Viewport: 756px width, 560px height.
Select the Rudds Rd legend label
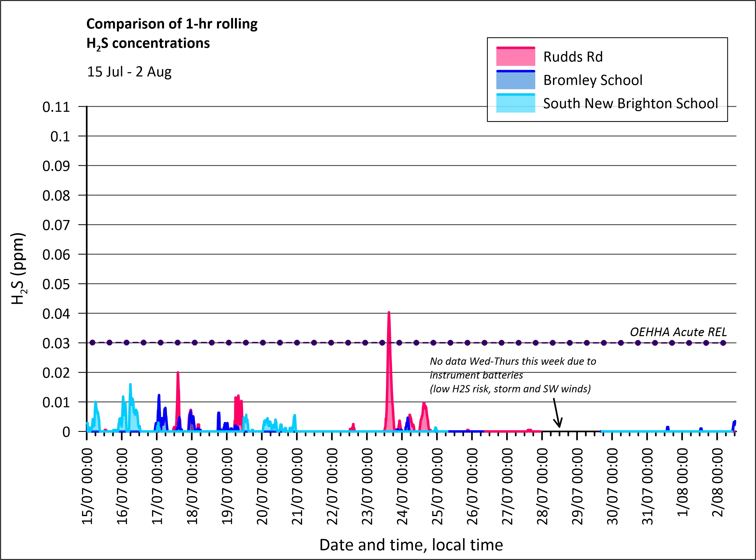click(x=573, y=57)
